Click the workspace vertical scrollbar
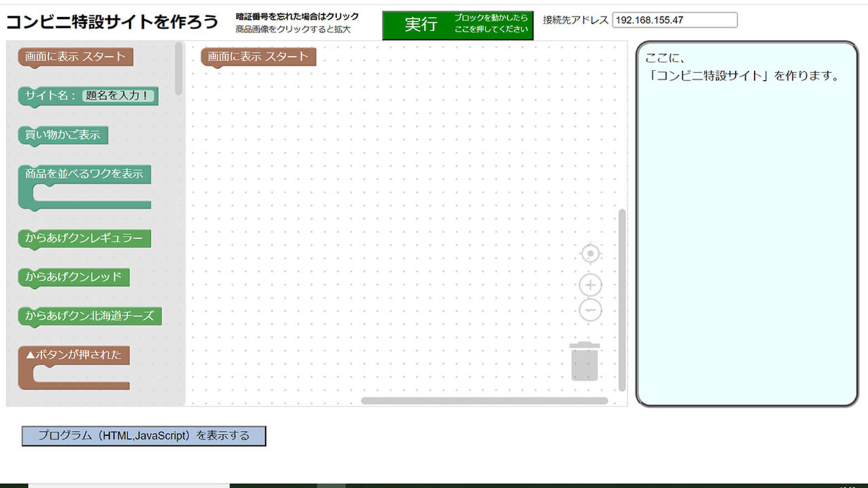The image size is (868, 488). [x=623, y=300]
